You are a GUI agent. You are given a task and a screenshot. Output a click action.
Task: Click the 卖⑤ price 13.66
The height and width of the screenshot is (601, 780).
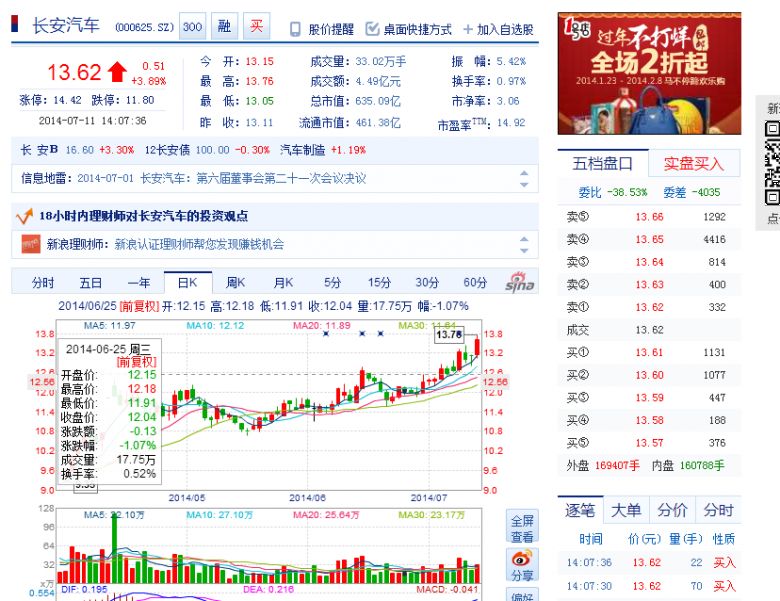click(x=650, y=217)
